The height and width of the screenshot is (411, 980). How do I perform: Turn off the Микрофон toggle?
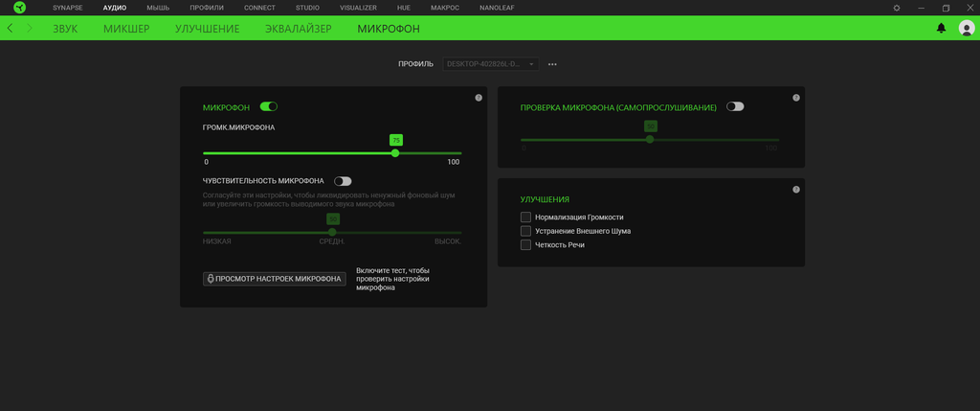click(269, 106)
